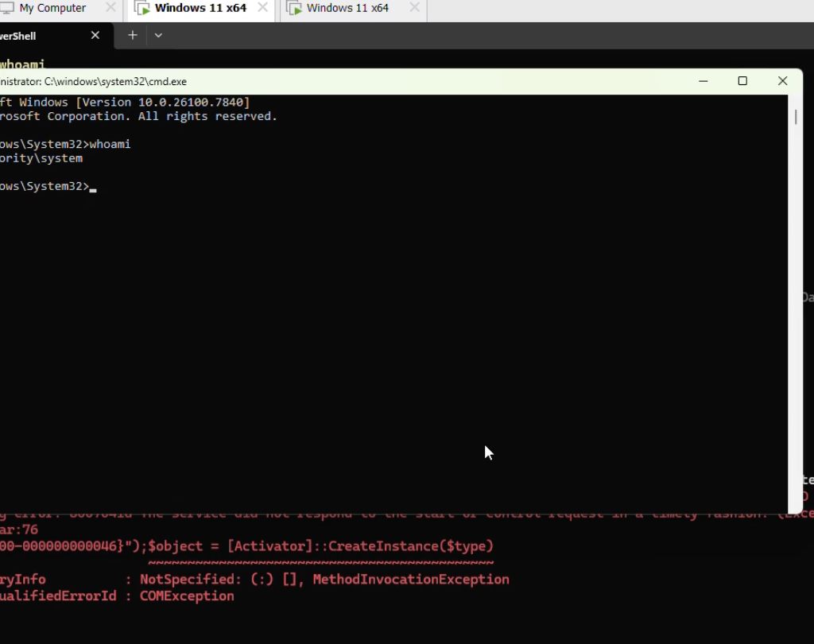Click the whoami text in PowerShell window

(x=22, y=64)
